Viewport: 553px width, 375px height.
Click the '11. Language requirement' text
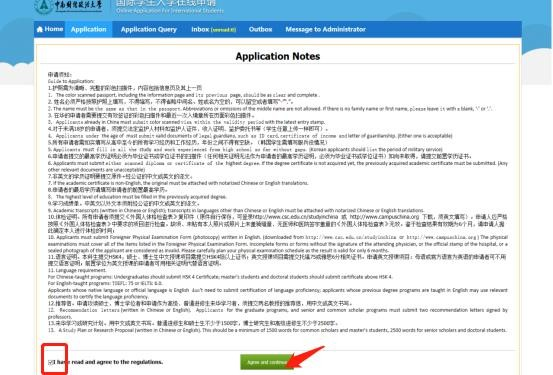pos(77,270)
